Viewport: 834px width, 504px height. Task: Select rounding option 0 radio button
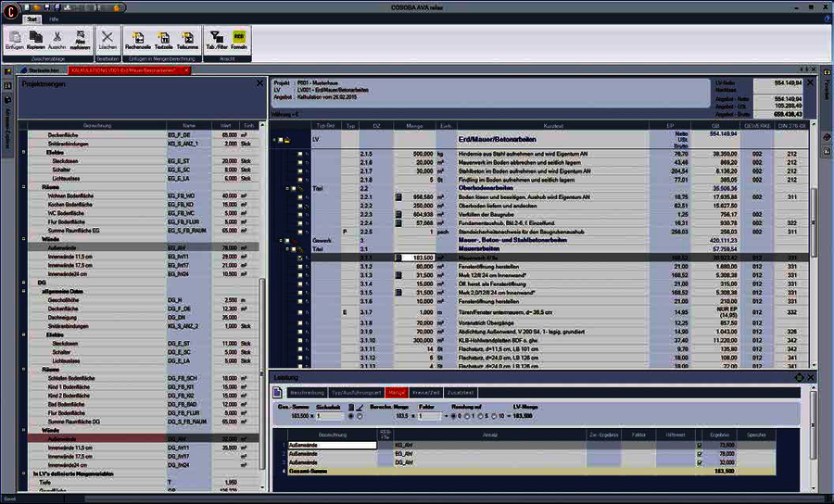[453, 416]
